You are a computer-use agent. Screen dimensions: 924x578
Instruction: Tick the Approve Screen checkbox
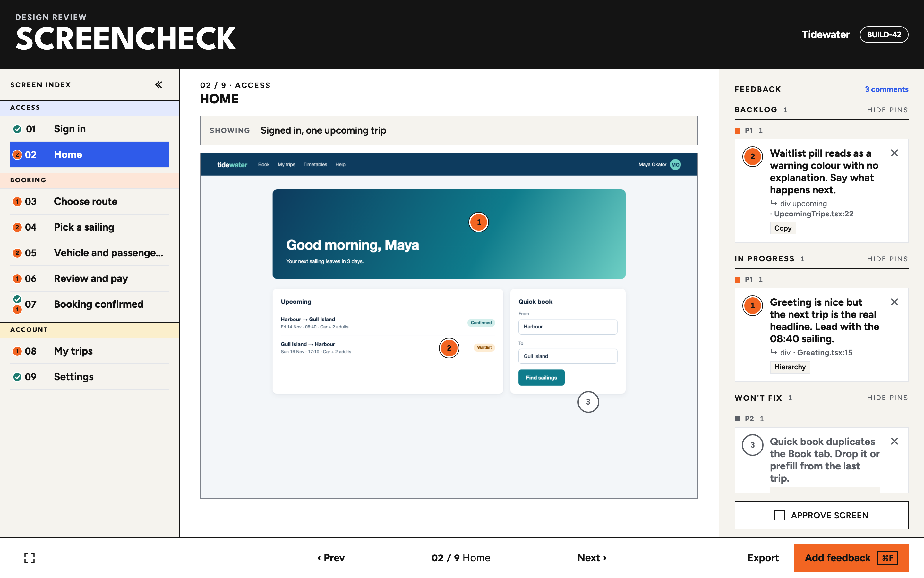pyautogui.click(x=779, y=515)
